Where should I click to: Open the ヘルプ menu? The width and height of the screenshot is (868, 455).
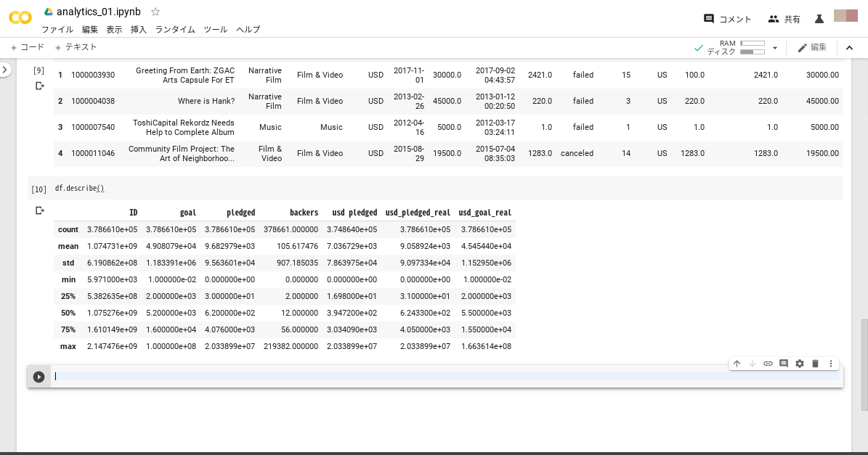point(248,29)
